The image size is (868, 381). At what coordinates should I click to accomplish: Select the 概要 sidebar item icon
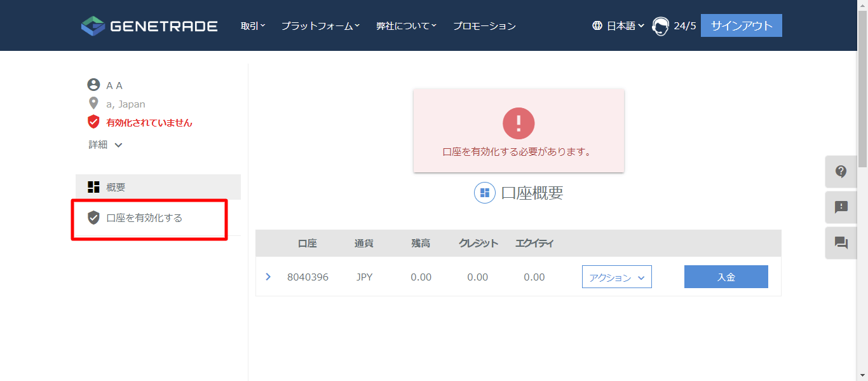(x=93, y=186)
